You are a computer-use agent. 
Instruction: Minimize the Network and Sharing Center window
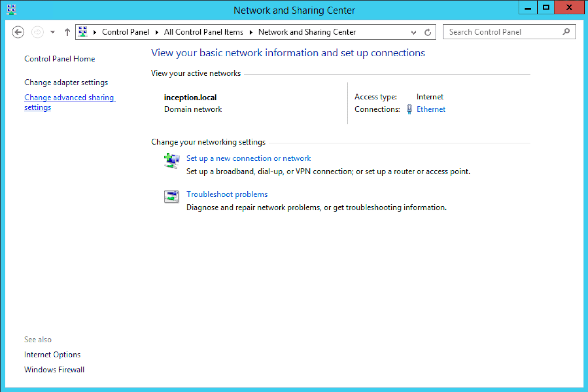click(528, 7)
